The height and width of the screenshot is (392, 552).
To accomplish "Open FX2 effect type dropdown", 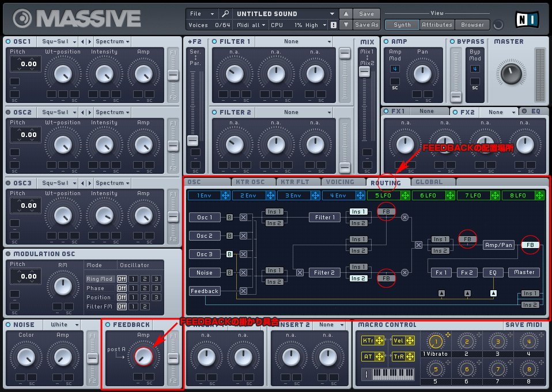I will 498,112.
